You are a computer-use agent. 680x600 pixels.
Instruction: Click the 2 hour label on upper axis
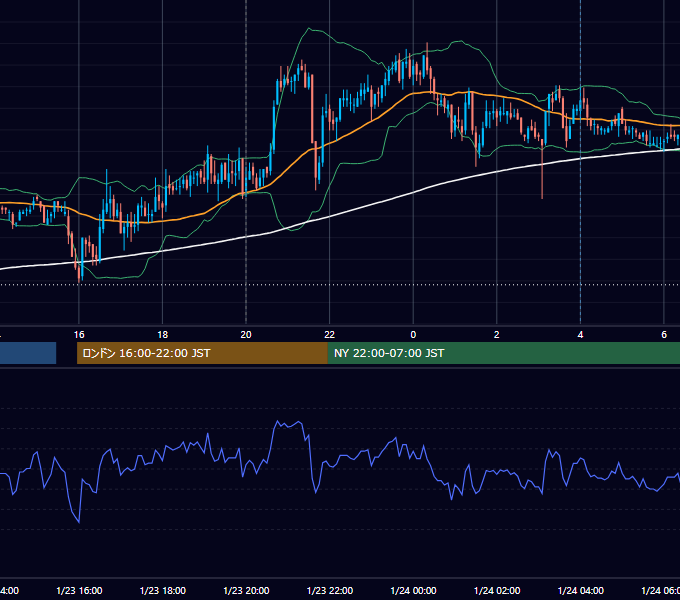click(x=497, y=335)
